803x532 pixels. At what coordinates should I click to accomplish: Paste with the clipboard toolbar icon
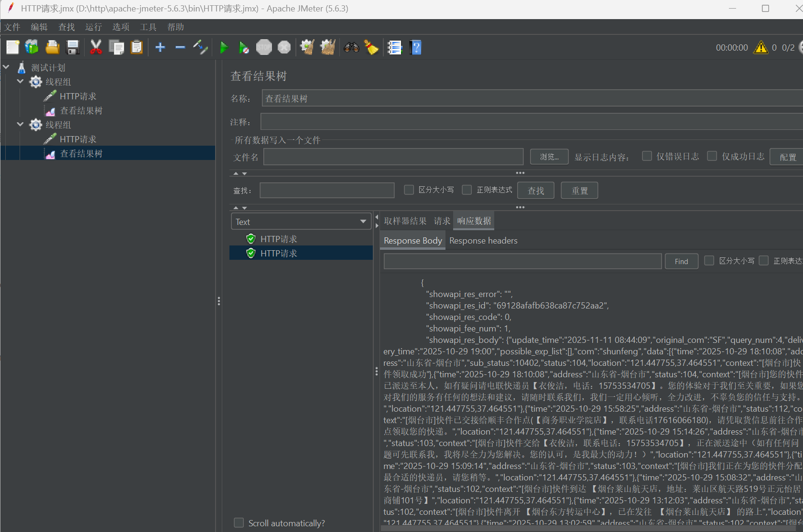click(137, 47)
